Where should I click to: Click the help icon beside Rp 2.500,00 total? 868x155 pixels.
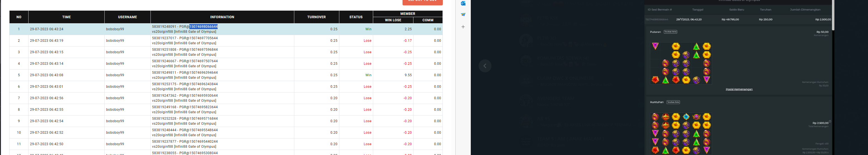tap(830, 121)
